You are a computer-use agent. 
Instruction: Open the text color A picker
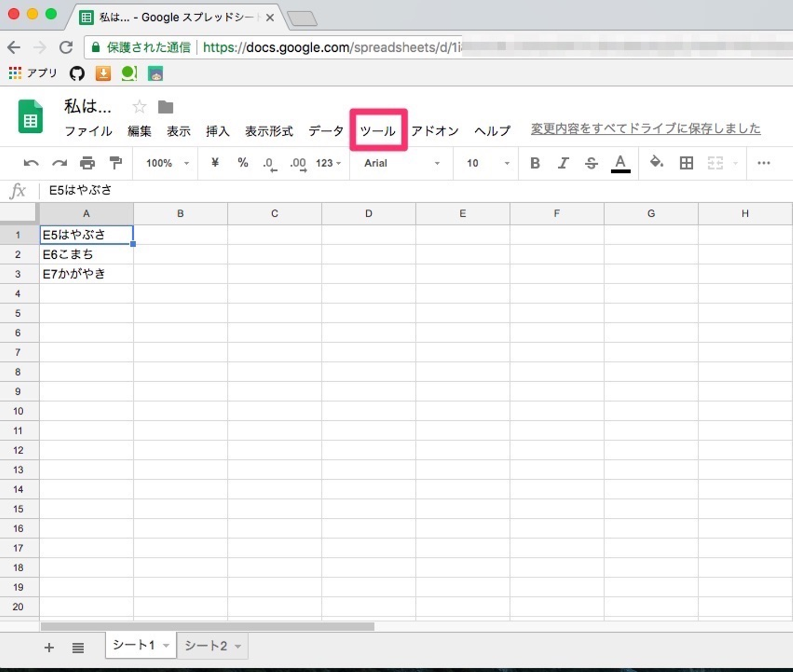point(621,164)
